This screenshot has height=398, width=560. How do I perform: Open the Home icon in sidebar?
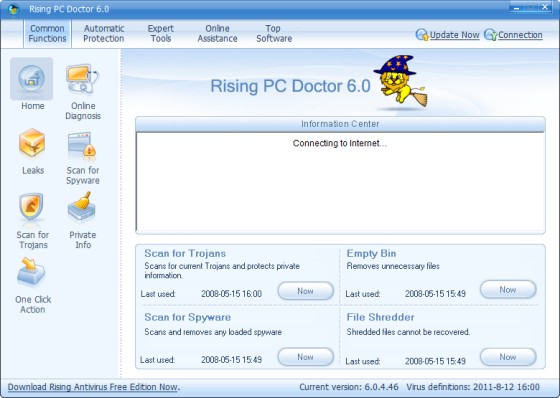point(32,79)
